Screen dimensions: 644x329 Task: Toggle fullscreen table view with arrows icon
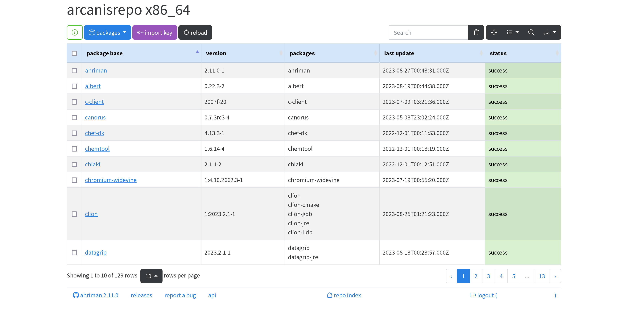point(494,32)
